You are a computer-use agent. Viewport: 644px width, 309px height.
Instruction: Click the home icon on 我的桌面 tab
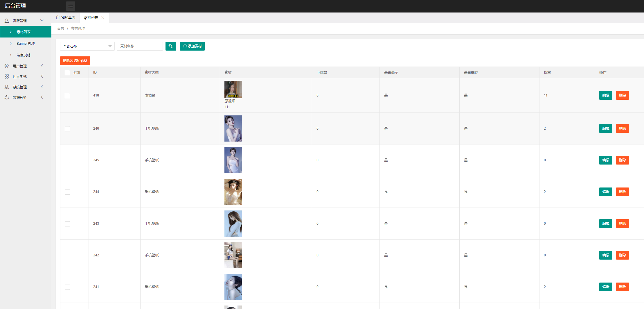pyautogui.click(x=58, y=17)
